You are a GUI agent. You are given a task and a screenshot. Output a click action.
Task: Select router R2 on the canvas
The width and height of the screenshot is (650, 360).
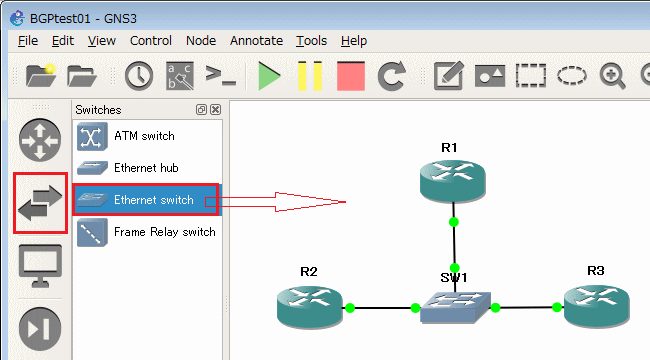(310, 307)
